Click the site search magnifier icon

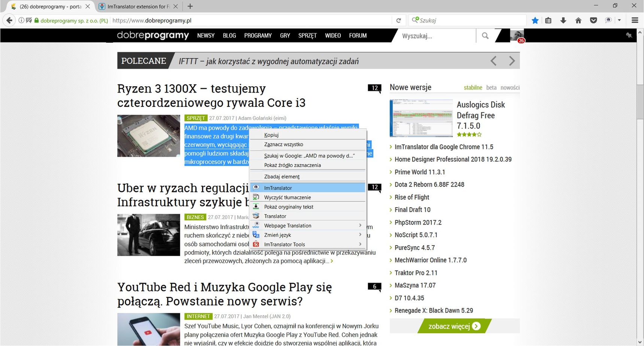[x=485, y=36]
